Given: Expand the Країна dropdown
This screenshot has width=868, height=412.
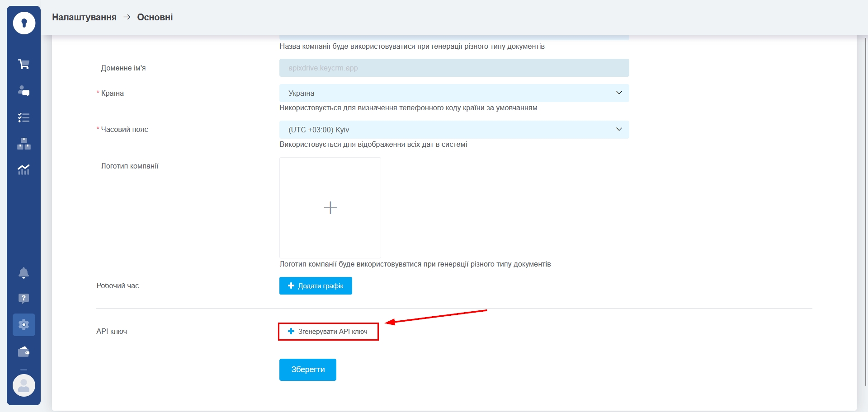Looking at the screenshot, I should click(x=453, y=93).
